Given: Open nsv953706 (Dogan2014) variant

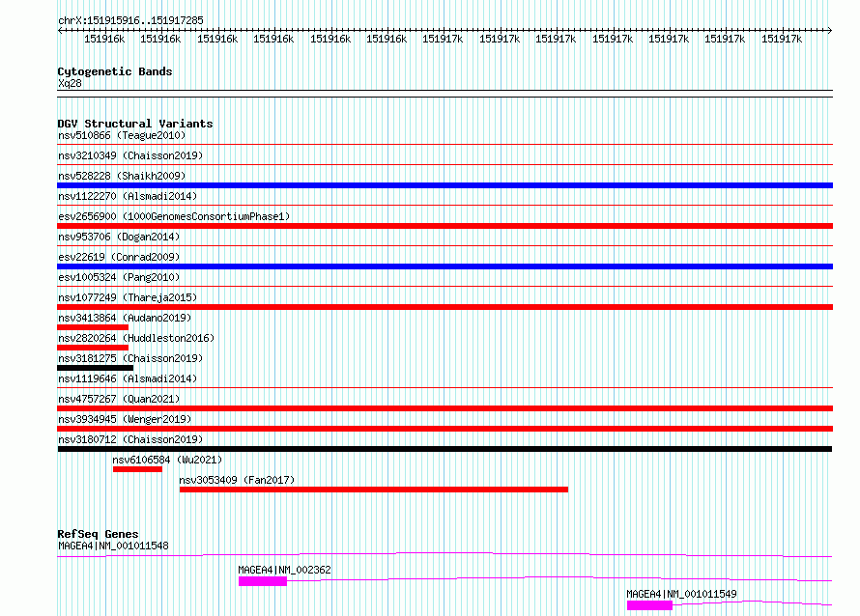Looking at the screenshot, I should 119,237.
